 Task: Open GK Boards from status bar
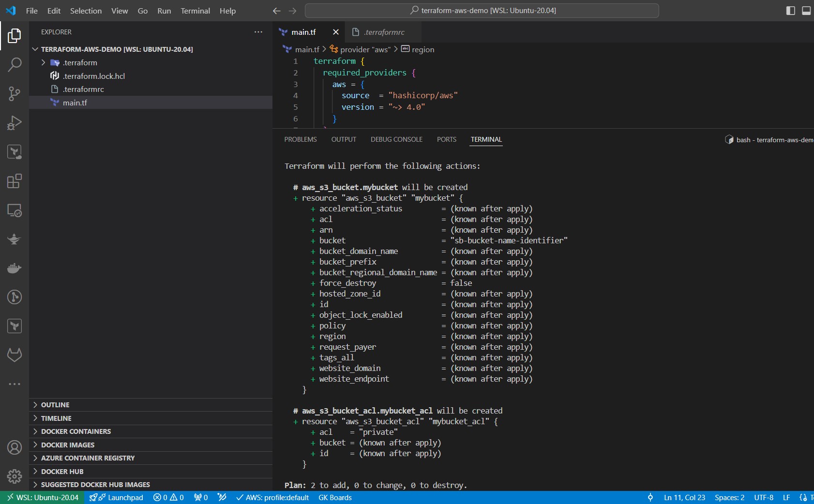point(334,497)
